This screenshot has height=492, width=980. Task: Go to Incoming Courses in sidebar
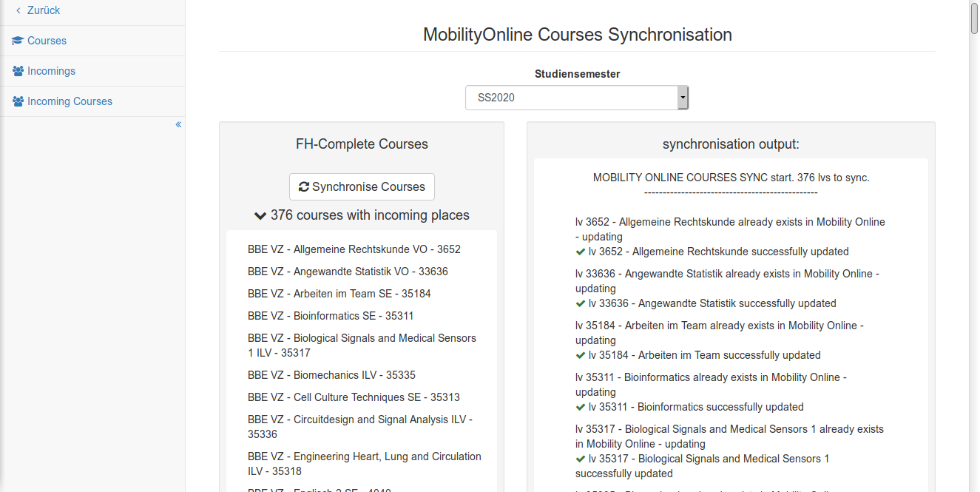70,101
